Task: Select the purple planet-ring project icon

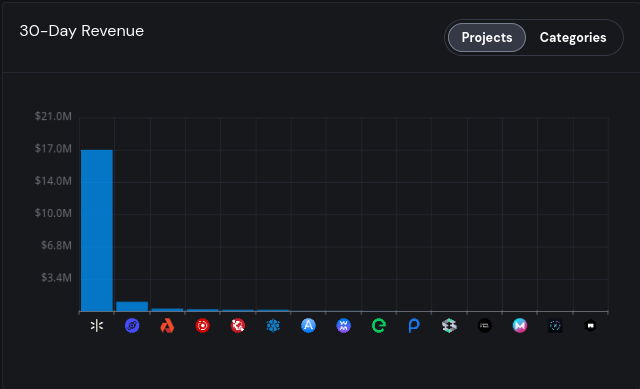Action: 132,326
